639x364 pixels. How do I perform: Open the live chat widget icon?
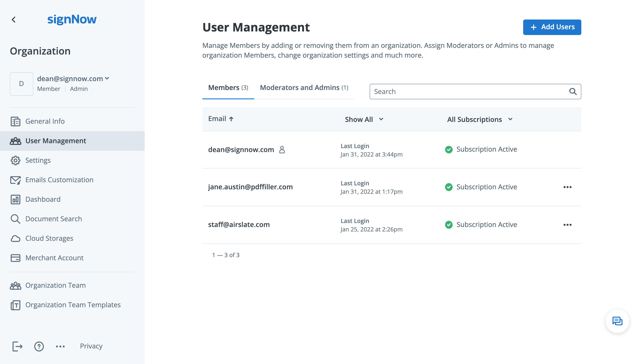pyautogui.click(x=617, y=321)
